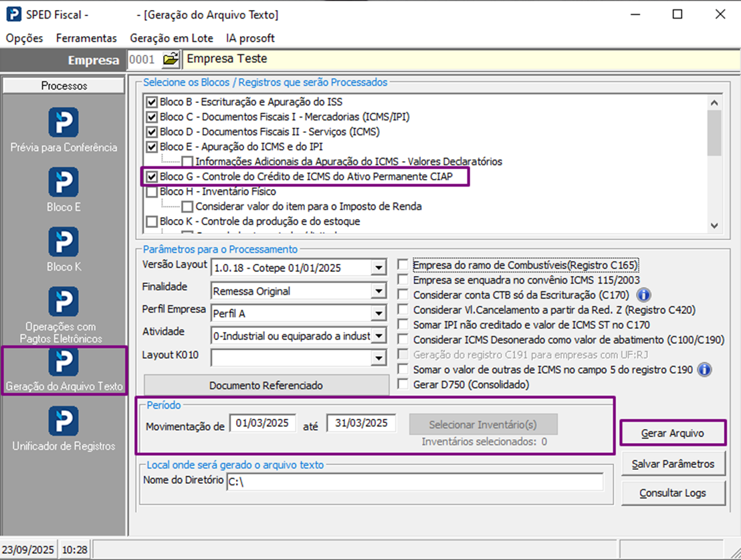
Task: Open the Bloco K process icon
Action: [64, 242]
